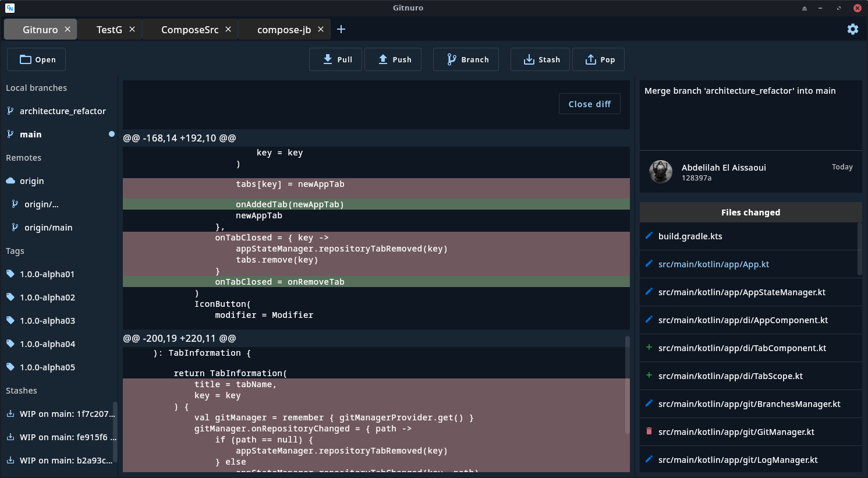Image resolution: width=868 pixels, height=478 pixels.
Task: Open di/TabScope.kt added file
Action: [x=750, y=376]
